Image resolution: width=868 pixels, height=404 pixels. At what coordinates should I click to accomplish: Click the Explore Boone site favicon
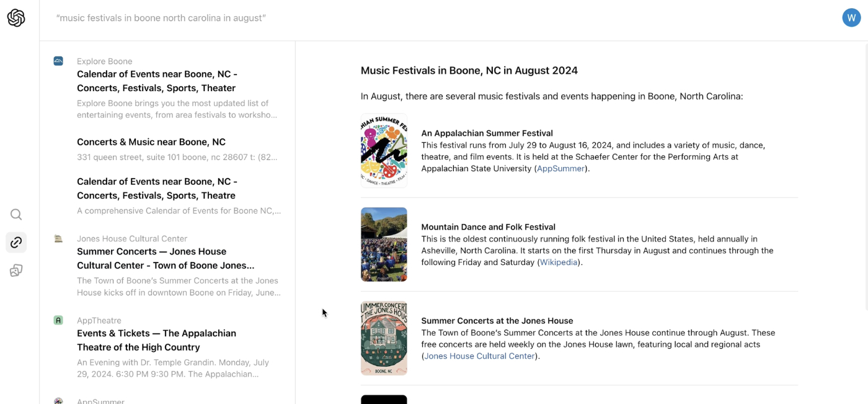pyautogui.click(x=58, y=61)
